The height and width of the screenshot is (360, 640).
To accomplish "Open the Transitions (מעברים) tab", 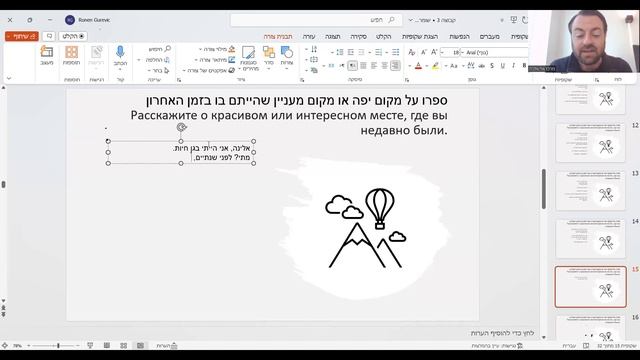I will tap(489, 36).
